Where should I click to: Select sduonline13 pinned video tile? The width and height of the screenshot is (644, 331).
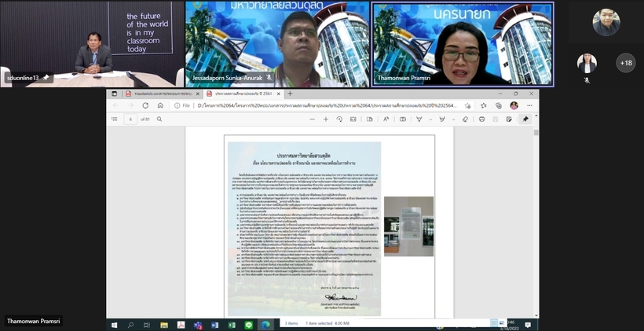[x=92, y=44]
